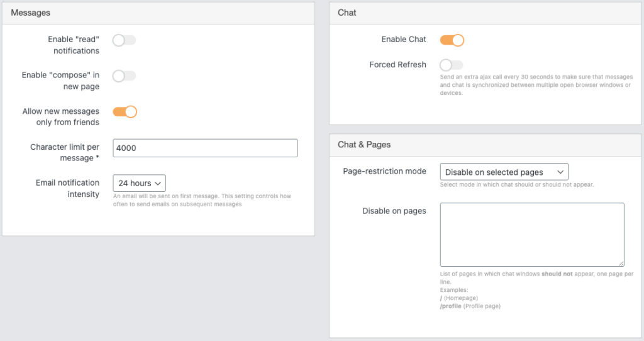Click the Character limit per message label
The height and width of the screenshot is (341, 644).
click(65, 152)
